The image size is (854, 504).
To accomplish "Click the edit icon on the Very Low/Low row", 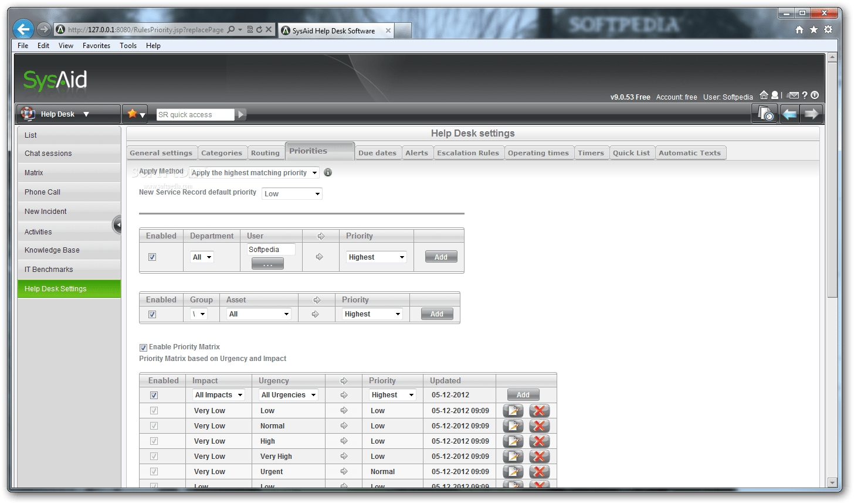I will [x=513, y=410].
